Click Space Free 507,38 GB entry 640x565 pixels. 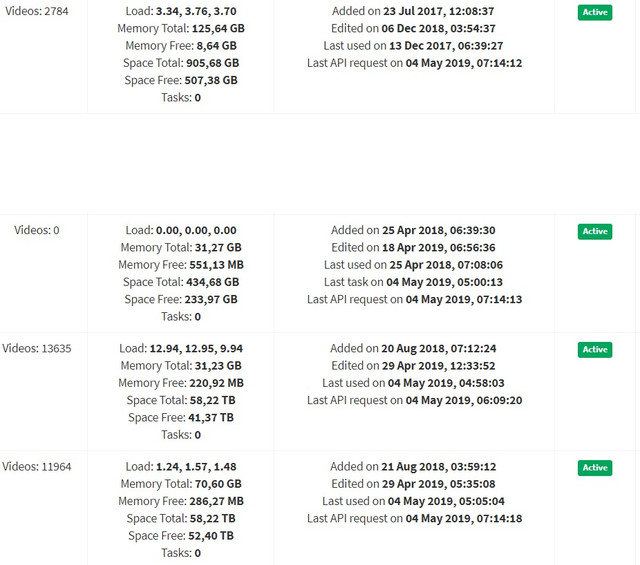pos(181,80)
